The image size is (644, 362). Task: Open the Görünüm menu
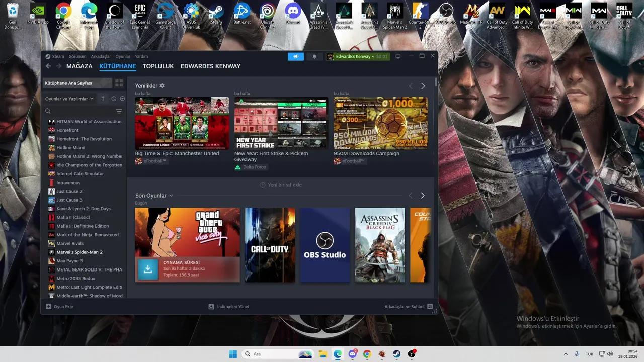77,56
